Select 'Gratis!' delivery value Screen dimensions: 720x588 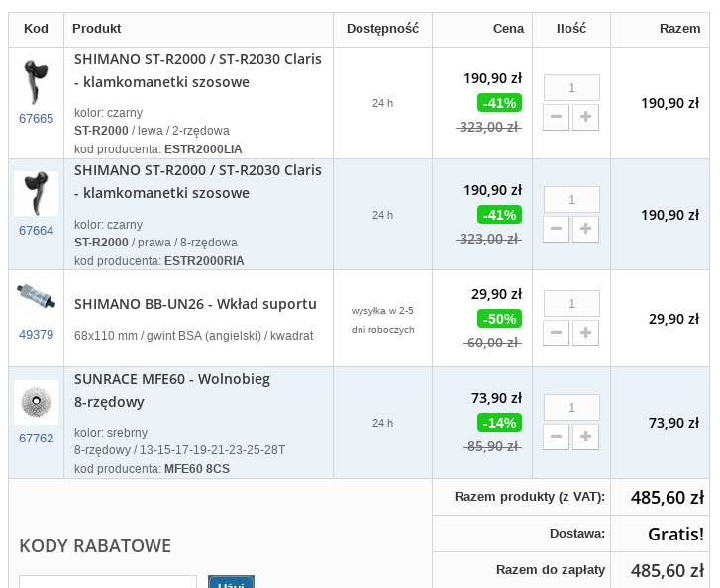coord(675,534)
